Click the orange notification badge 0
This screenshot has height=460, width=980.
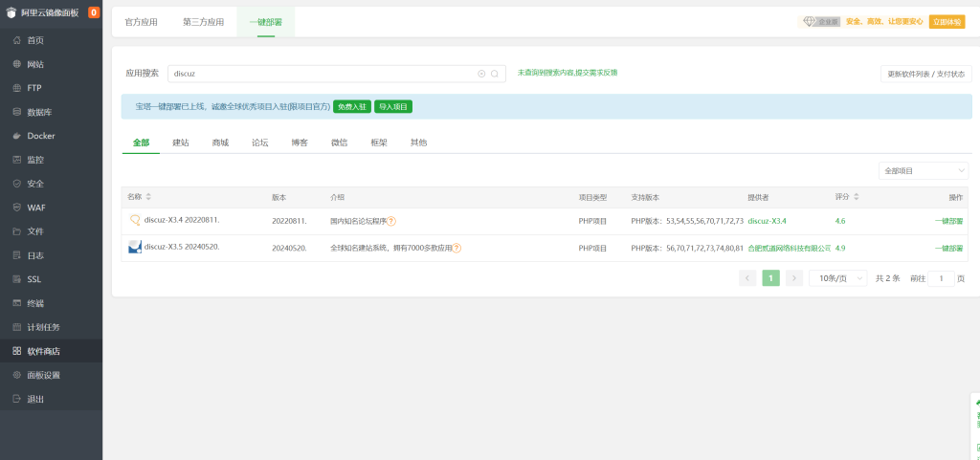click(x=94, y=12)
